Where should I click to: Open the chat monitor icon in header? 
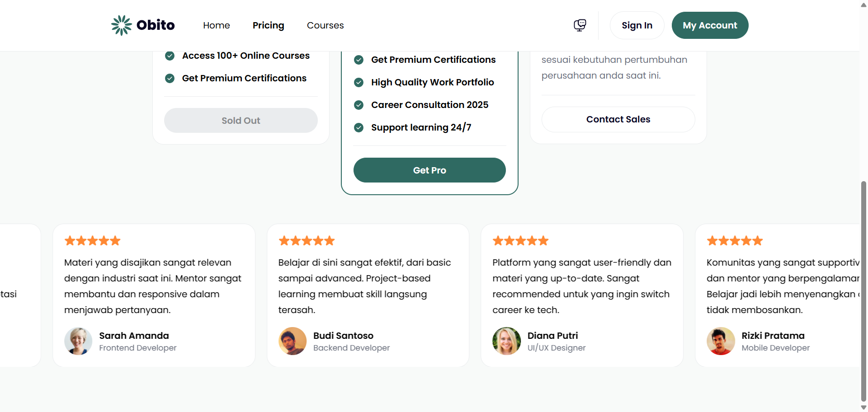tap(580, 25)
